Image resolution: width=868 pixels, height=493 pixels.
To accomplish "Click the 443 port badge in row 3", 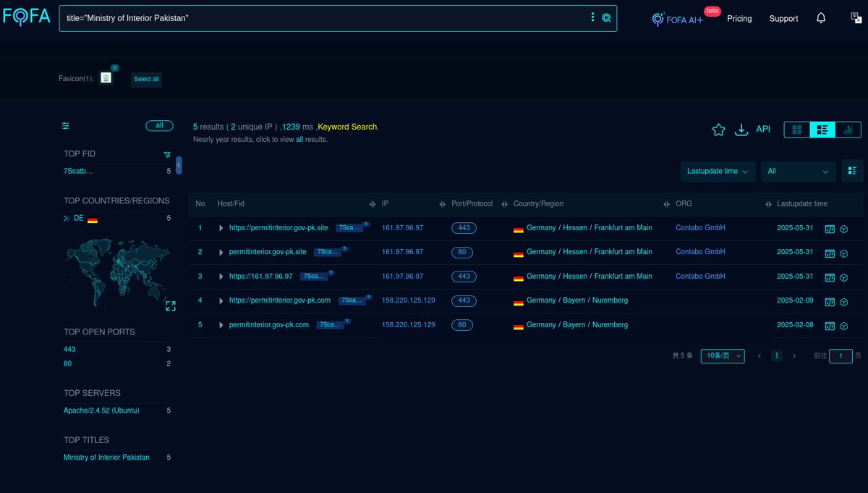I will [464, 277].
